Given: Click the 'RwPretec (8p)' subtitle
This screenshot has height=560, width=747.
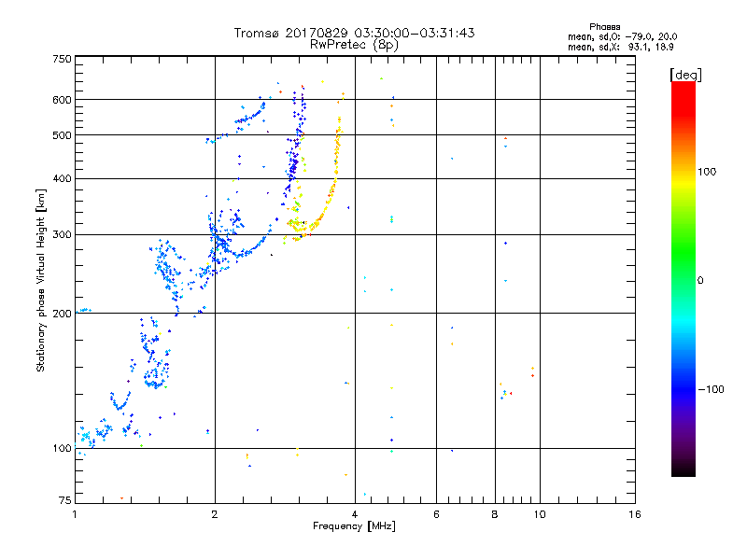Looking at the screenshot, I should [354, 45].
